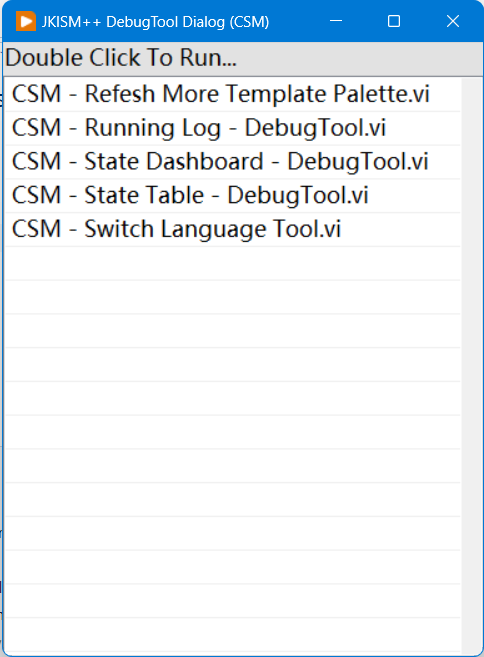Click the fourth empty row below Switch Language Tool.vi
Image resolution: width=484 pixels, height=657 pixels.
(x=233, y=365)
